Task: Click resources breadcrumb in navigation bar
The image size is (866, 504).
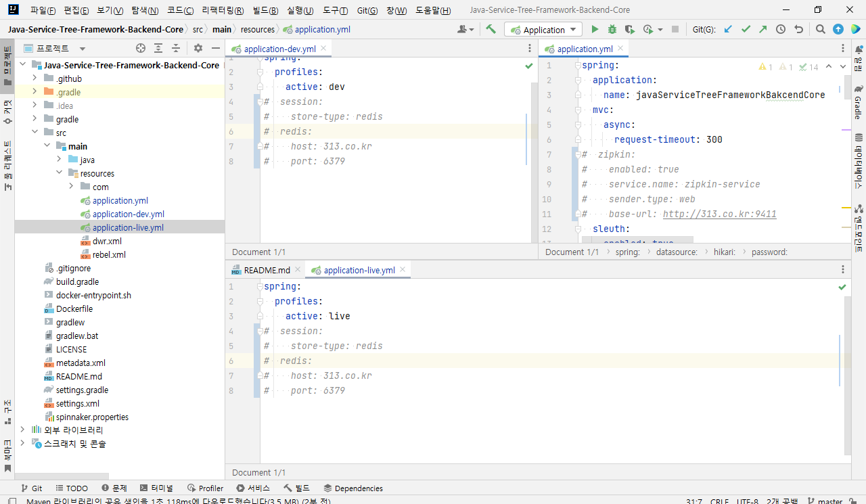Action: [x=258, y=29]
